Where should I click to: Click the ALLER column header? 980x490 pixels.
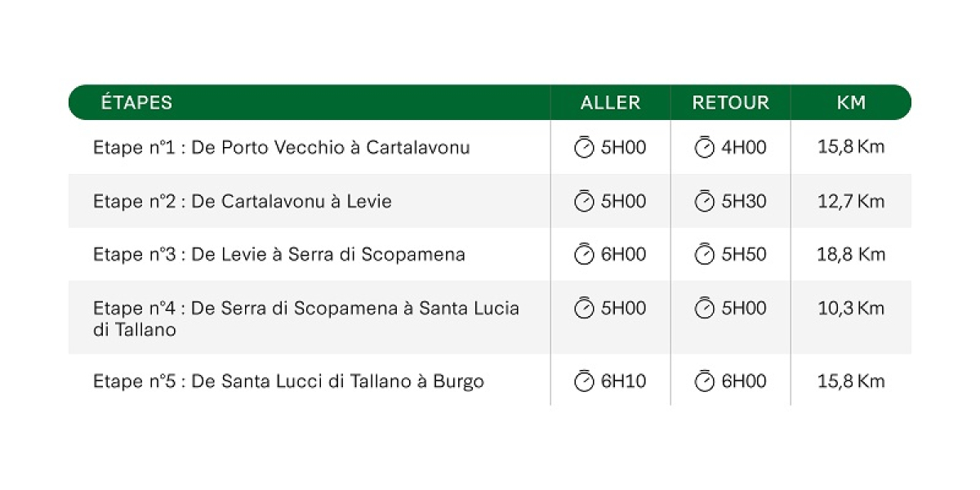pyautogui.click(x=611, y=103)
